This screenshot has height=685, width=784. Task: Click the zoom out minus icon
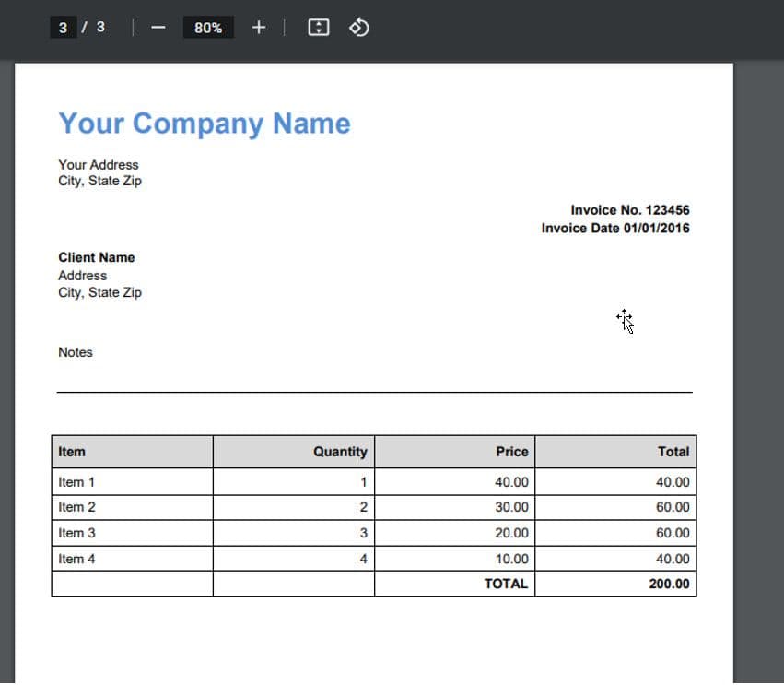point(158,28)
